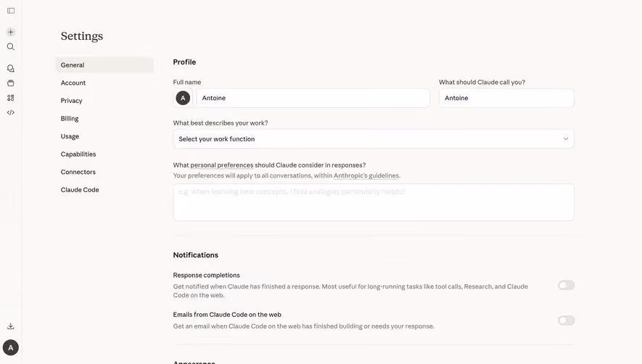Open the projects box icon
Screen dimensions: 642x364
pyautogui.click(x=11, y=83)
